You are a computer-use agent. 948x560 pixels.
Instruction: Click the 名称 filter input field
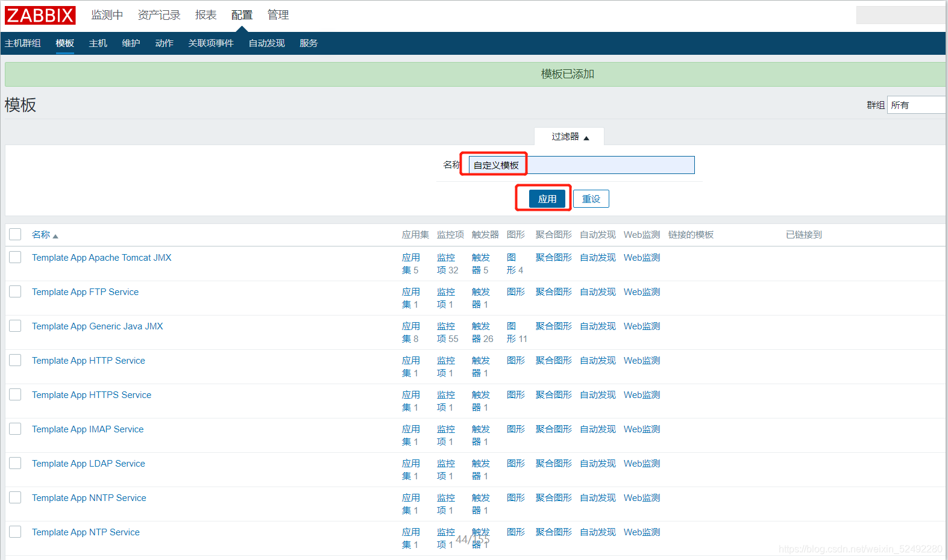582,165
